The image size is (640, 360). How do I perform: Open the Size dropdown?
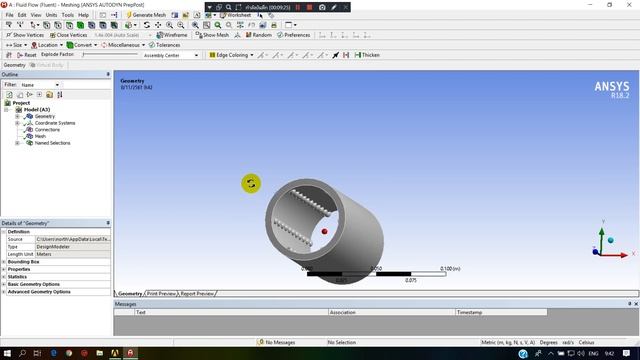click(16, 45)
